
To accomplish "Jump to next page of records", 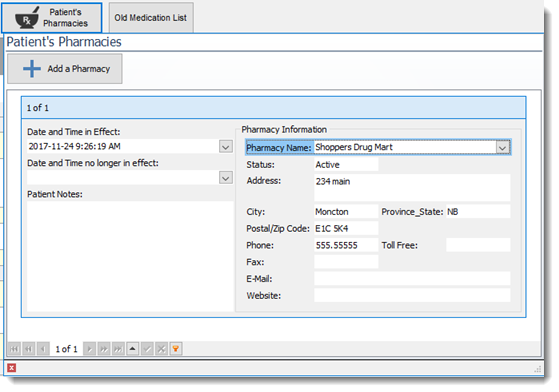I will (x=104, y=349).
